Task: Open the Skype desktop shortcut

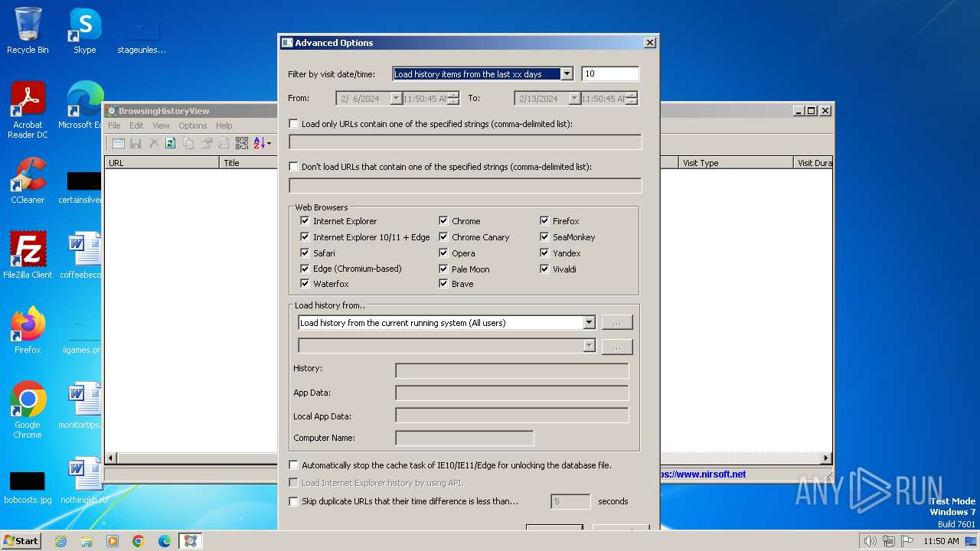Action: [84, 31]
